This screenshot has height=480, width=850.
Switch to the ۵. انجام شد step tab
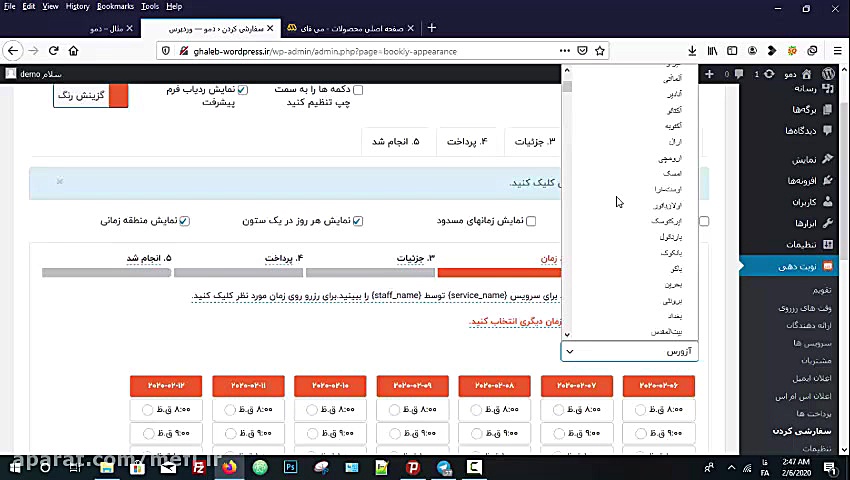pyautogui.click(x=396, y=142)
